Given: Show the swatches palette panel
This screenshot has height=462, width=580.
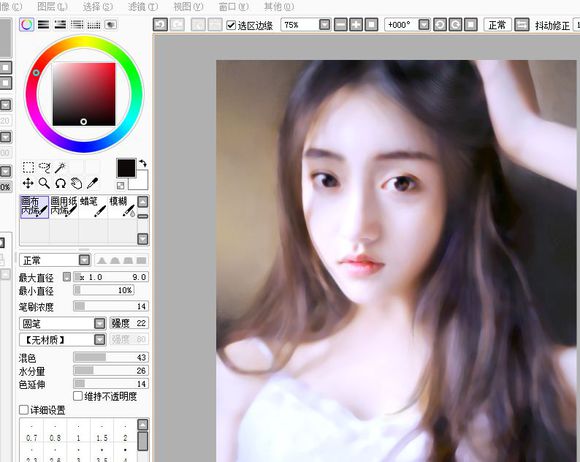Looking at the screenshot, I should (x=94, y=25).
